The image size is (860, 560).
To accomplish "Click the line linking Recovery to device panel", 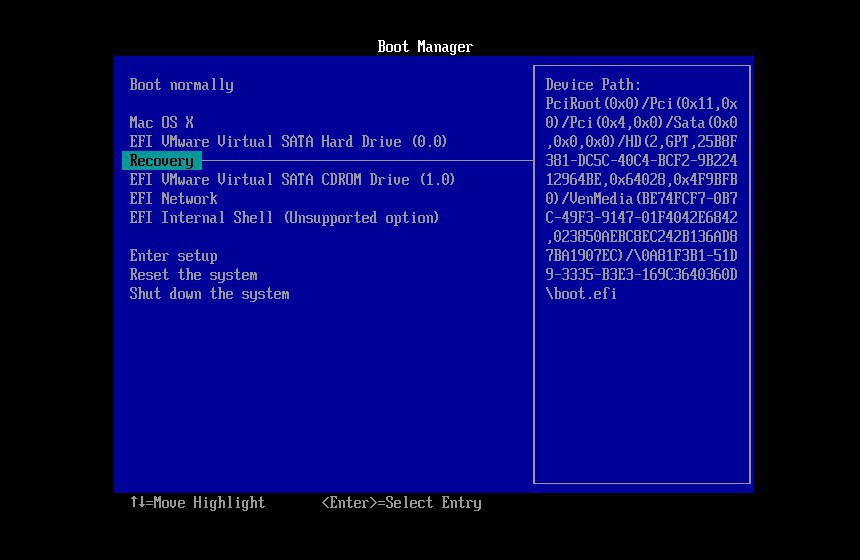I will point(368,160).
